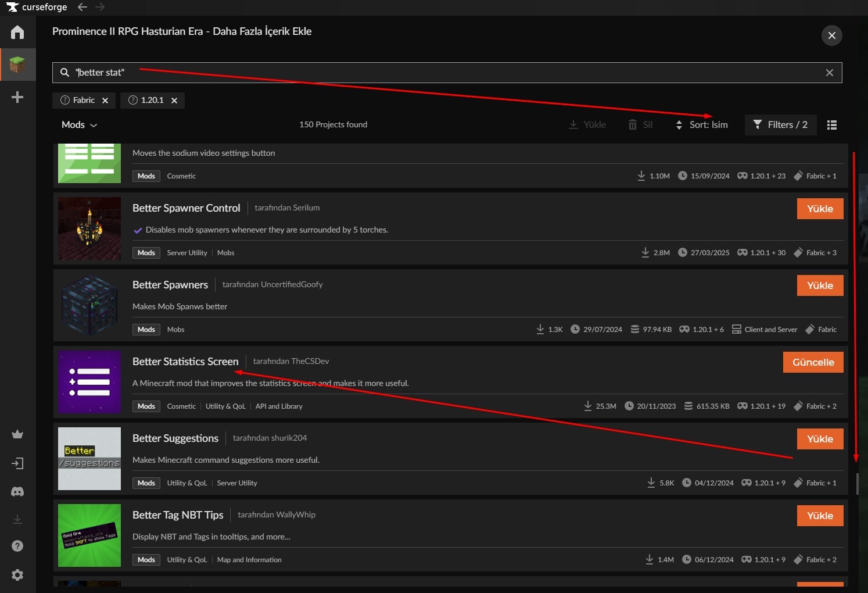Select the Minecraft game icon
Image resolution: width=868 pixels, height=593 pixels.
[x=17, y=64]
